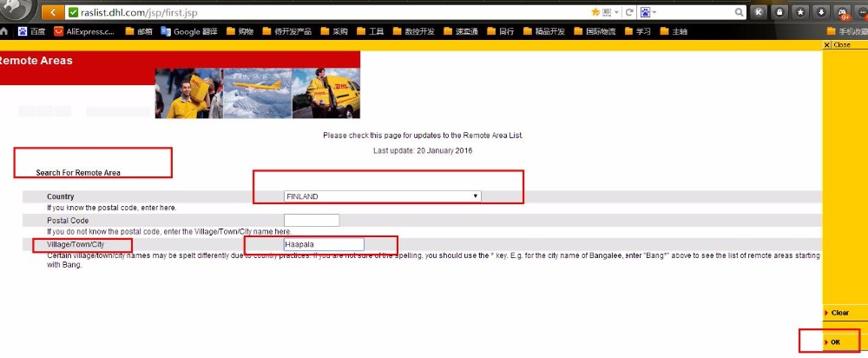Click the OK button in yellow sidebar
The width and height of the screenshot is (868, 358).
835,342
